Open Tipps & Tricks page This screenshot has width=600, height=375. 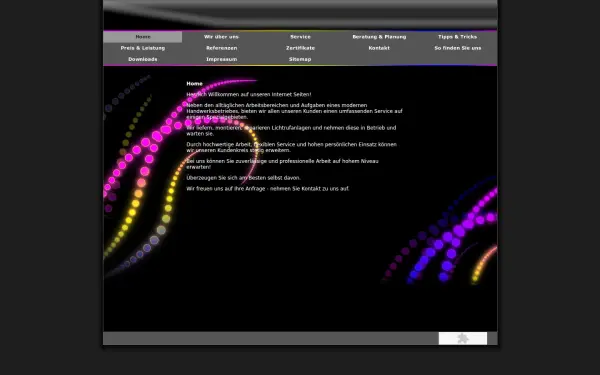coord(458,37)
